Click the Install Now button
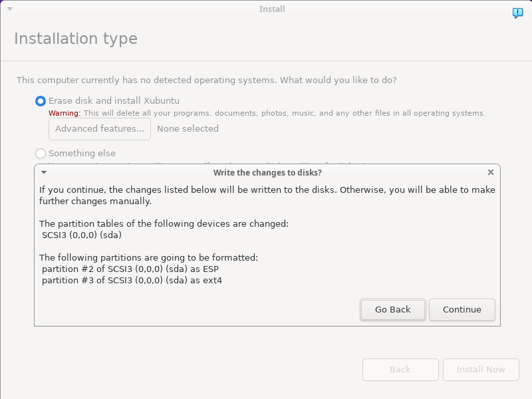Image resolution: width=532 pixels, height=399 pixels. point(481,370)
